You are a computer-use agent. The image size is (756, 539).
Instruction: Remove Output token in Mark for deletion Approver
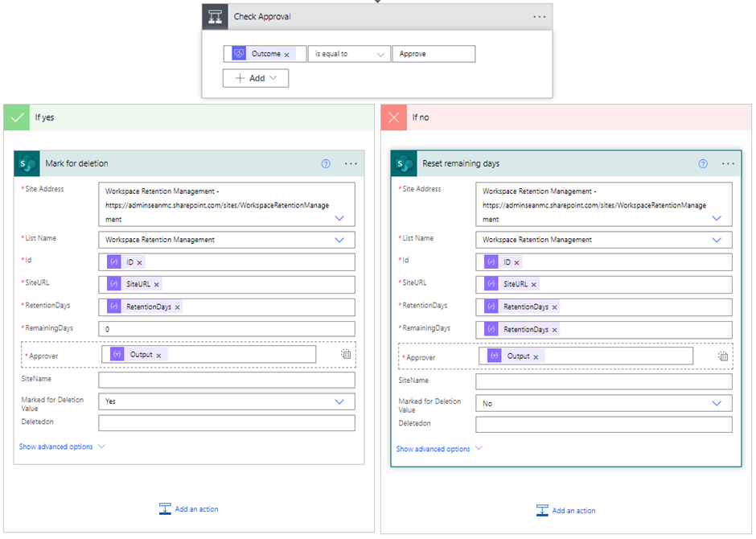coord(158,356)
